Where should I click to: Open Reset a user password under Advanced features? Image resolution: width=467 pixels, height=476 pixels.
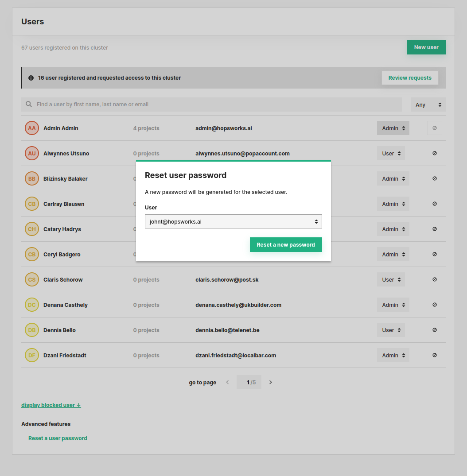[x=58, y=438]
